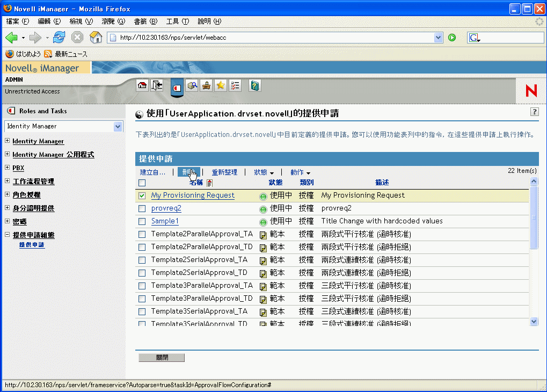Check the Template2ParallelApproval_TA checkbox
This screenshot has height=392, width=547.
142,234
